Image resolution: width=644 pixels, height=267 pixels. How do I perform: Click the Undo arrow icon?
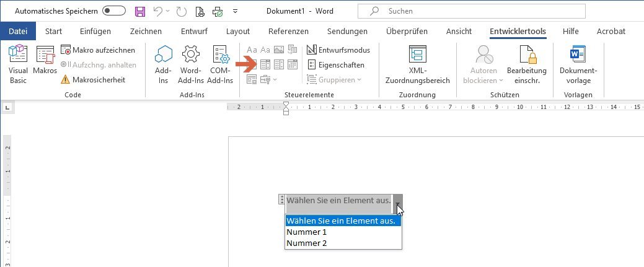point(158,12)
